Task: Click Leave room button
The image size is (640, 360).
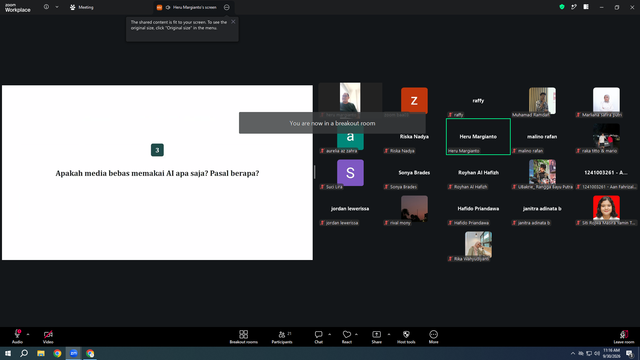Action: (x=624, y=337)
